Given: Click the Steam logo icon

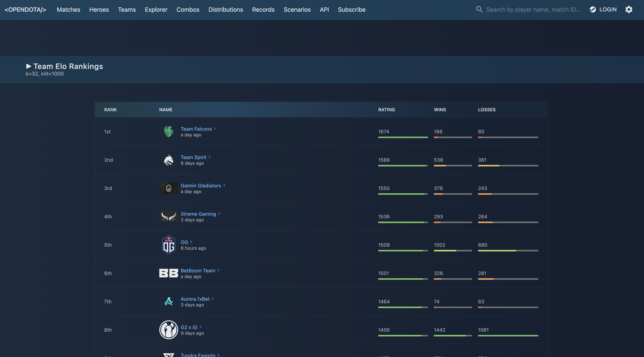Looking at the screenshot, I should 593,9.
